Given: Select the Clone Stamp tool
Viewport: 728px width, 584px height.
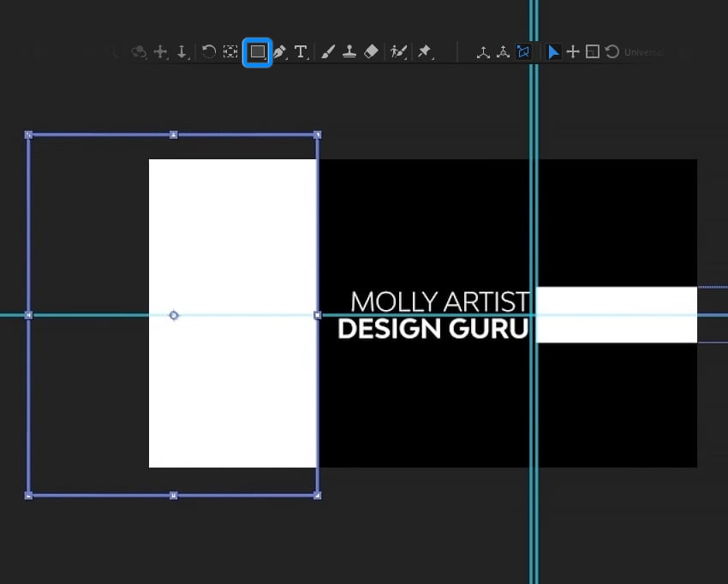Looking at the screenshot, I should [349, 51].
